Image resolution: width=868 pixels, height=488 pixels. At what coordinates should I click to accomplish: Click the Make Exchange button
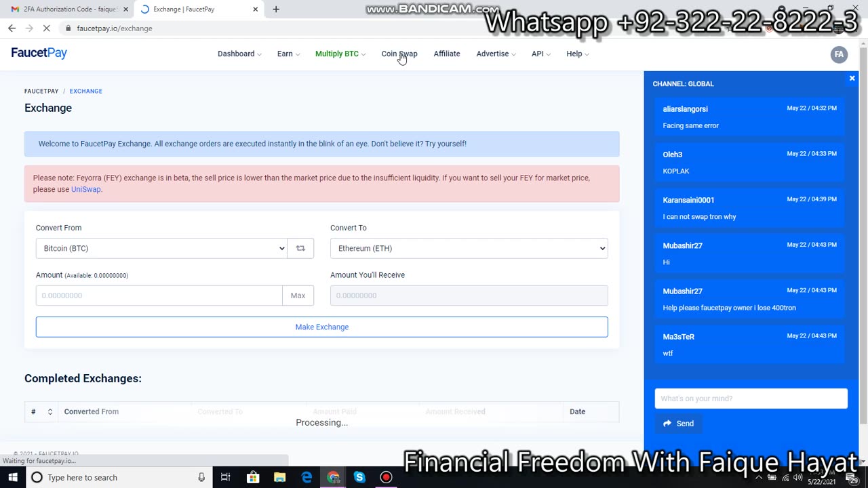(x=322, y=327)
